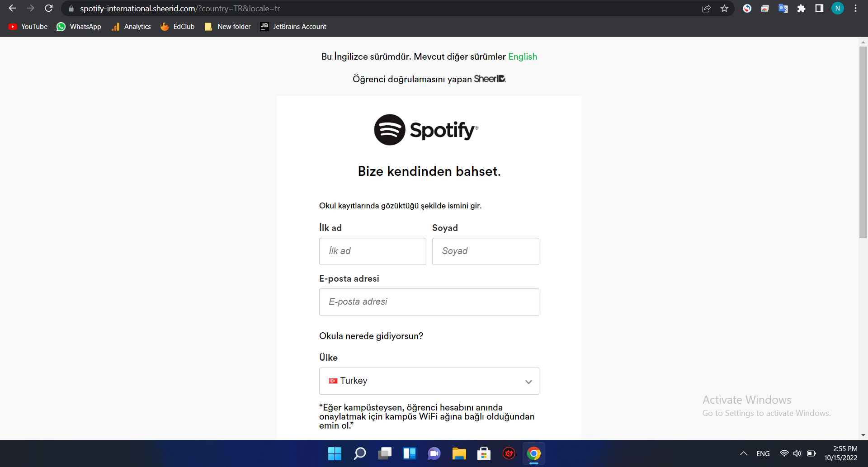Click the İlk ad input field
The image size is (868, 467).
(373, 251)
